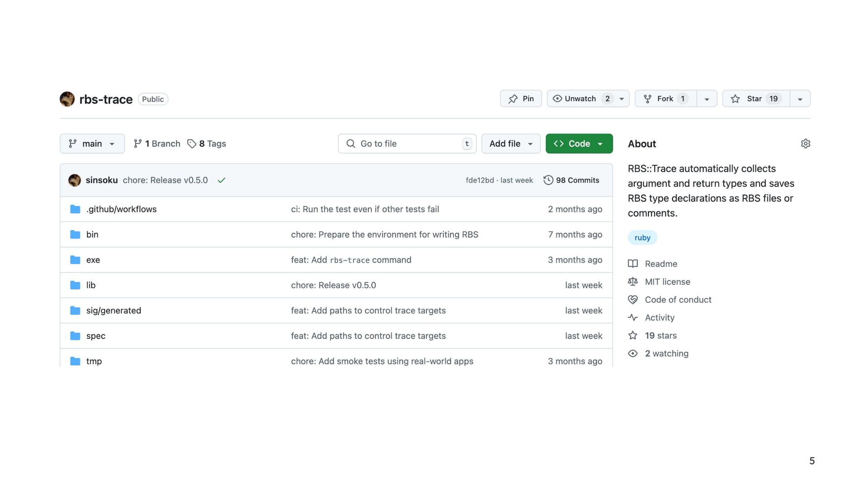Expand the Add file dropdown
The height and width of the screenshot is (488, 868).
[511, 144]
